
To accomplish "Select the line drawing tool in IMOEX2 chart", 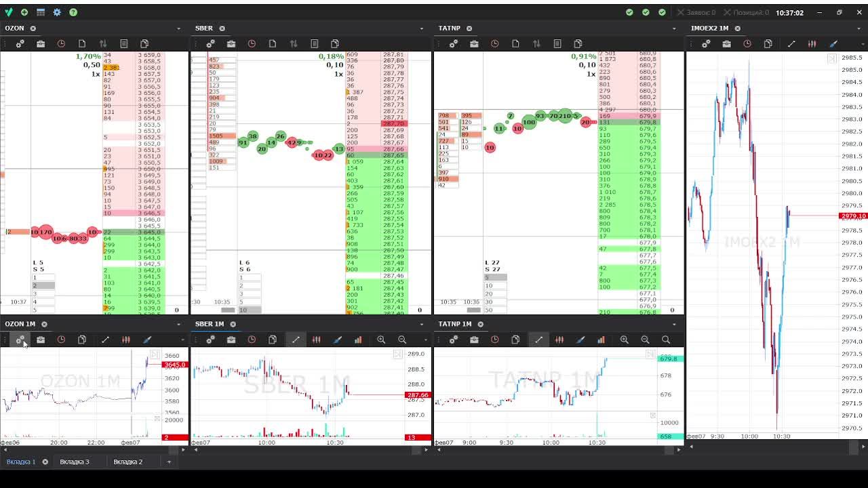I will pos(791,43).
